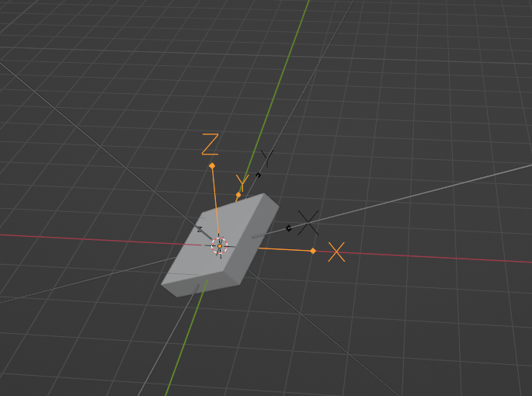Click the orange Z axis label
The height and width of the screenshot is (396, 532).
[210, 144]
